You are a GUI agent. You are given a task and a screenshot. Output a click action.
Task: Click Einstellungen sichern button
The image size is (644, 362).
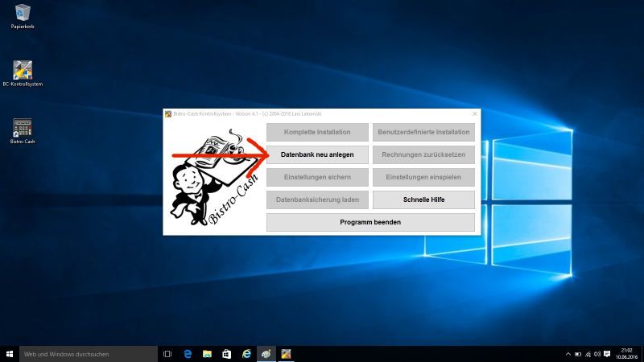tap(317, 177)
